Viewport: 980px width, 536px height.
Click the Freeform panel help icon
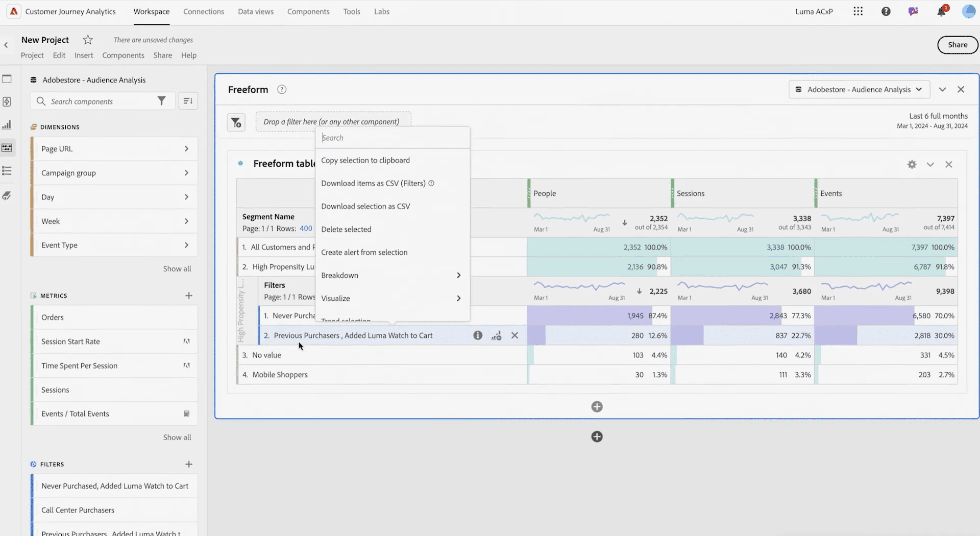coord(282,89)
